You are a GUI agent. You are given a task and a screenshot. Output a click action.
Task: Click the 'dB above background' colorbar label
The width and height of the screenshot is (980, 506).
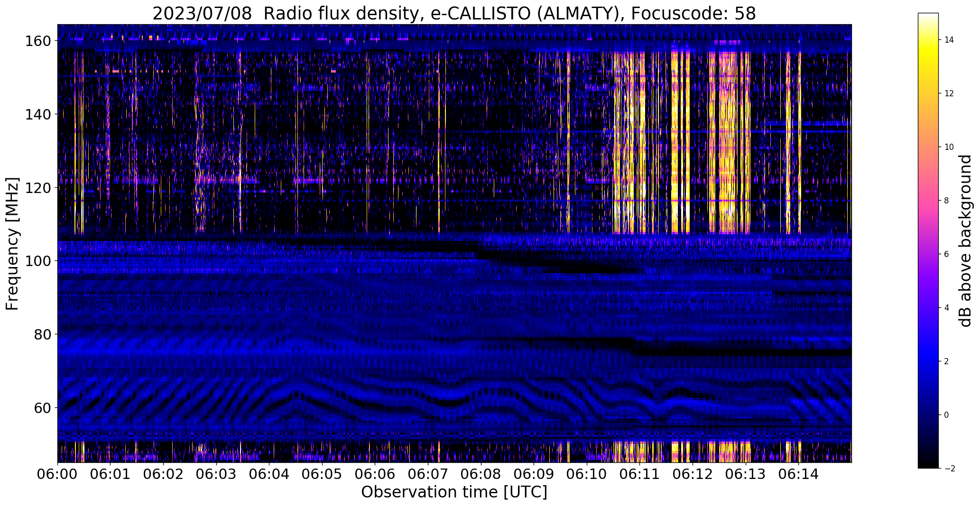pos(965,240)
